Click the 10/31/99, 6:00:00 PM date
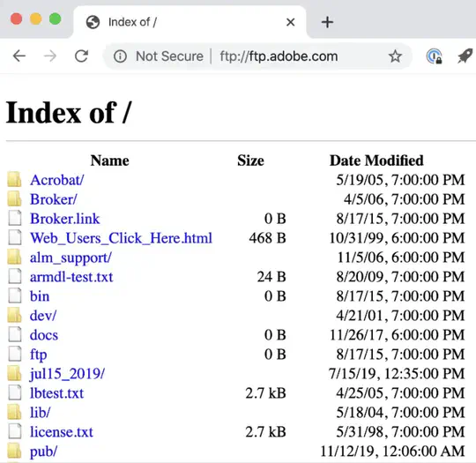The height and width of the screenshot is (463, 476). 397,238
